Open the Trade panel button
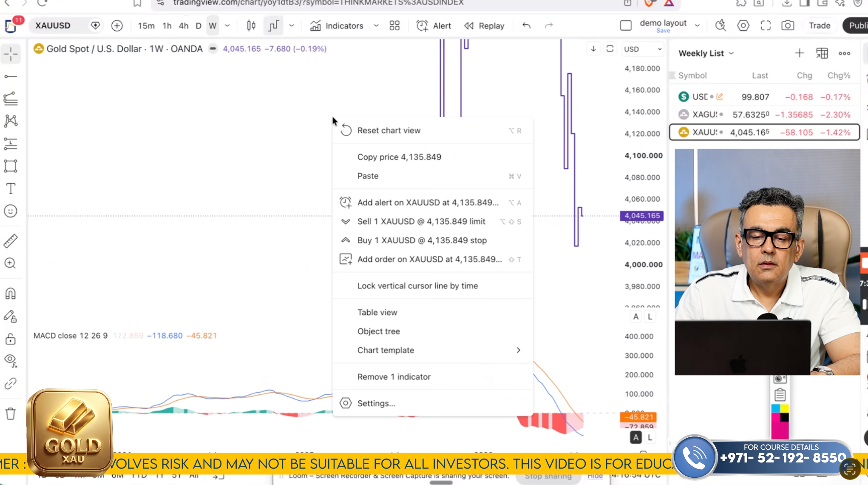Viewport: 868px width, 485px height. click(x=820, y=26)
